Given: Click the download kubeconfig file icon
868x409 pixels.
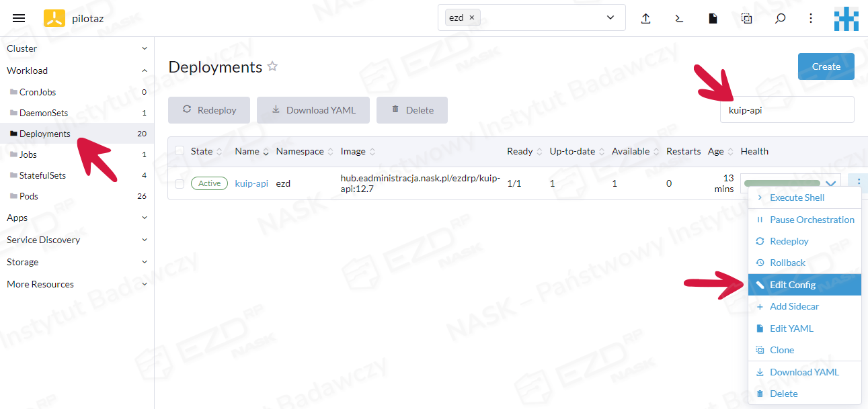Looking at the screenshot, I should coord(713,18).
